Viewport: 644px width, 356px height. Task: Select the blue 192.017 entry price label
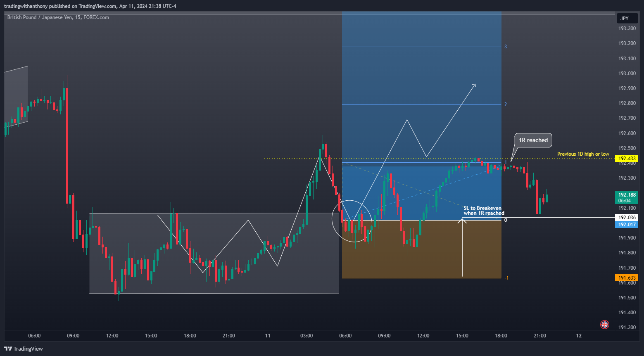click(627, 225)
